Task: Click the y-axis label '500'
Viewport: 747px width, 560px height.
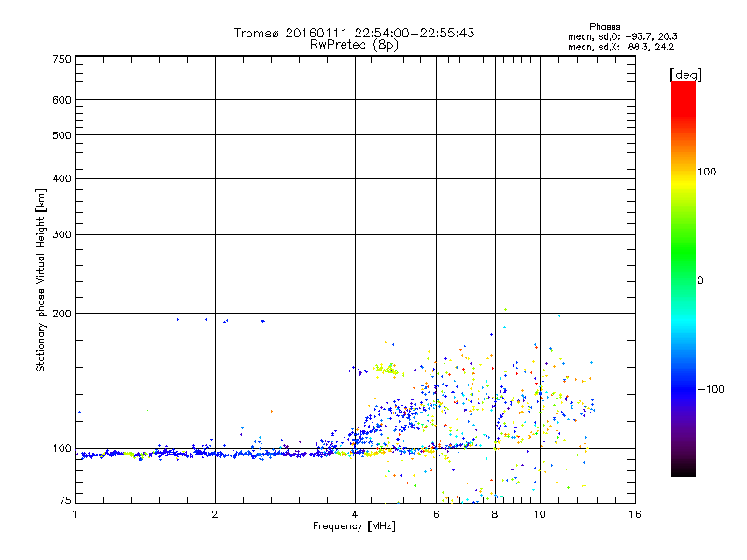Action: [62, 135]
